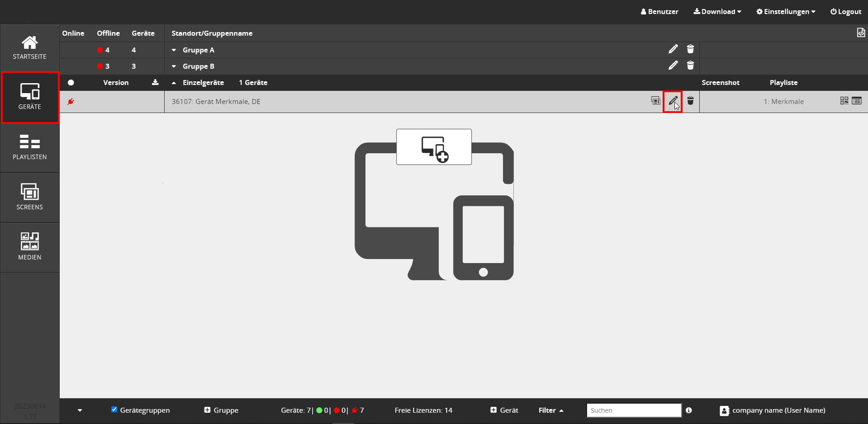Click the add device icon in center
Viewport: 868px width, 424px height.
point(434,147)
